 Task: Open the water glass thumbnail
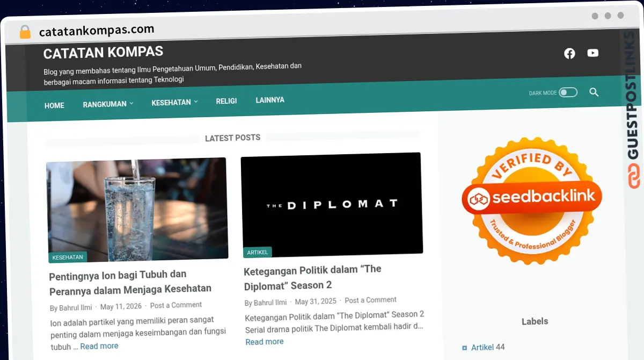coord(137,210)
